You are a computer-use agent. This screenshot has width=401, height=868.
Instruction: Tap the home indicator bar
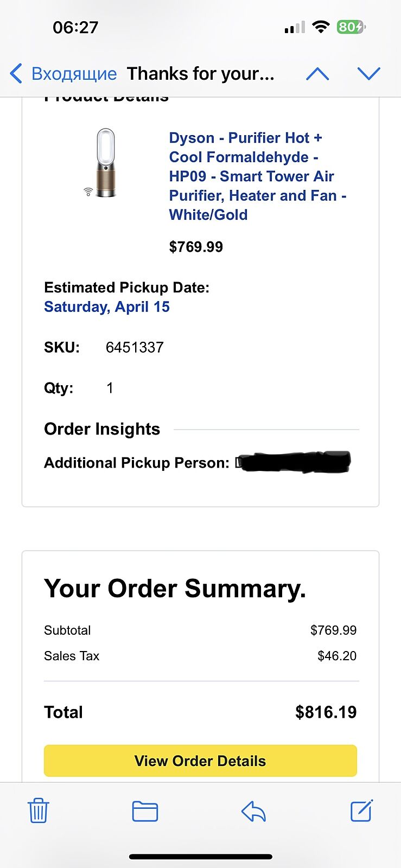200,857
